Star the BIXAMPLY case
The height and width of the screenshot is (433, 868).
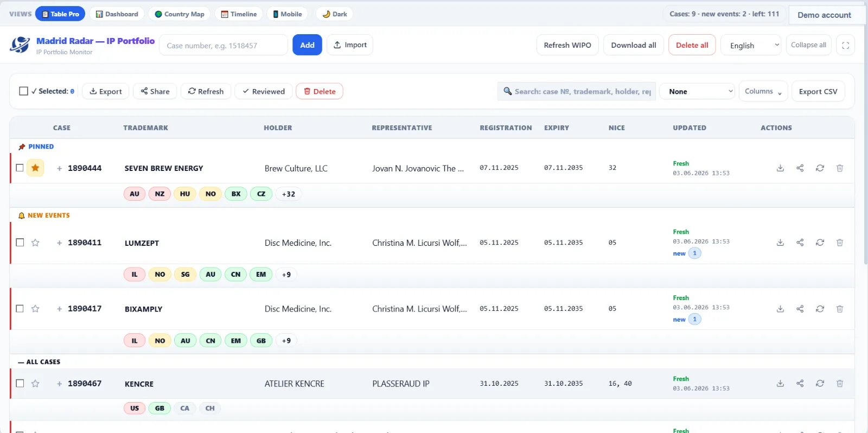click(35, 309)
